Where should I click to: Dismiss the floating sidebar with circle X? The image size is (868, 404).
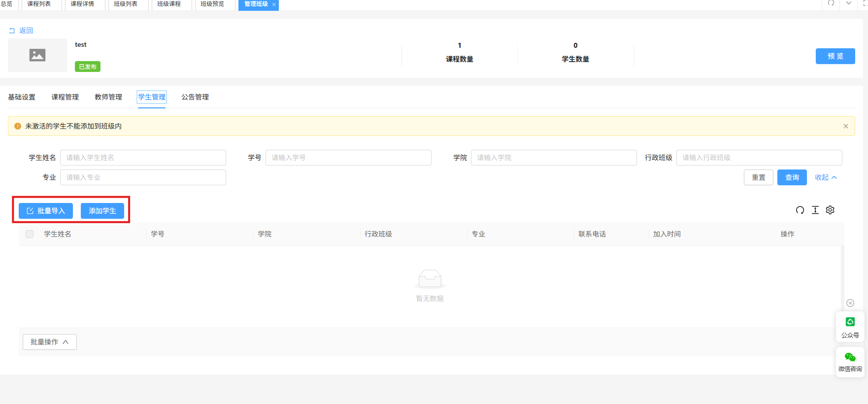[x=850, y=303]
